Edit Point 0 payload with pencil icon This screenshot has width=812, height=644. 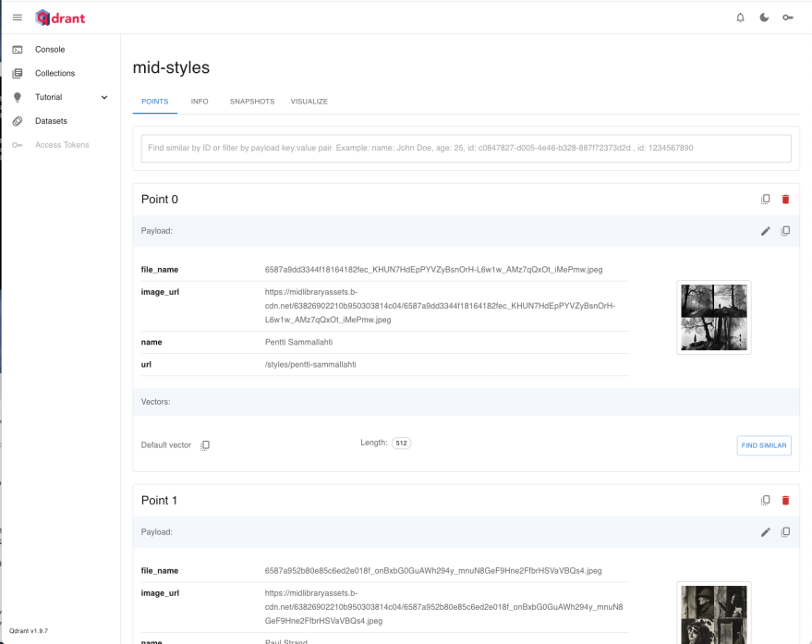coord(765,231)
